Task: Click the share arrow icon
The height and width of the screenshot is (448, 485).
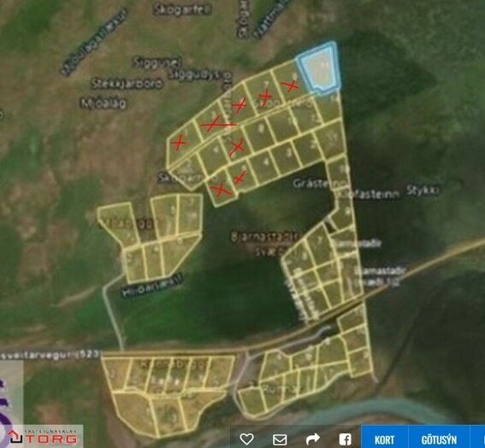Action: (x=313, y=439)
